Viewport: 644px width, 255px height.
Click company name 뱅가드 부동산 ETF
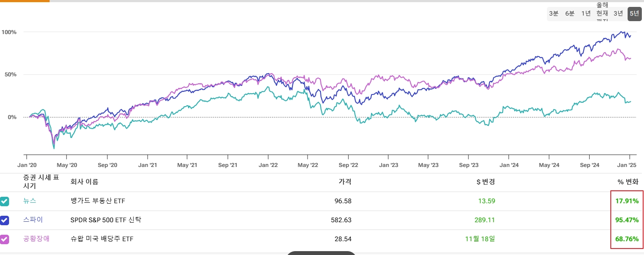pos(98,201)
